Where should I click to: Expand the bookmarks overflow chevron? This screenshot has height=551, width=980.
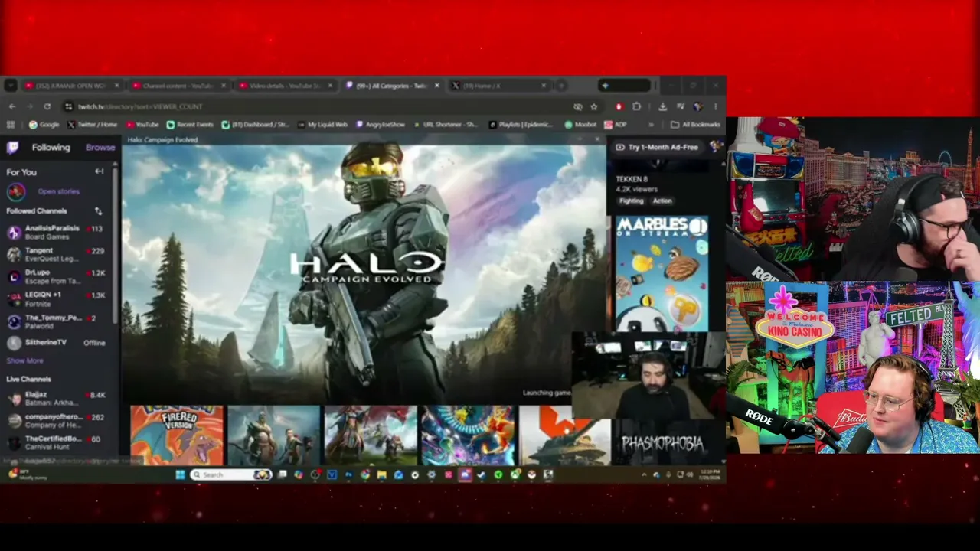651,125
